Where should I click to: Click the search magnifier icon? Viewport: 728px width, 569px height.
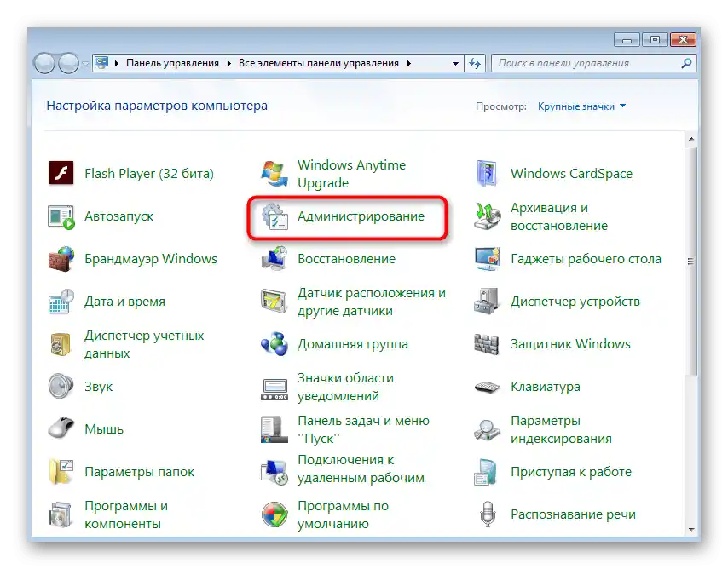tap(686, 63)
